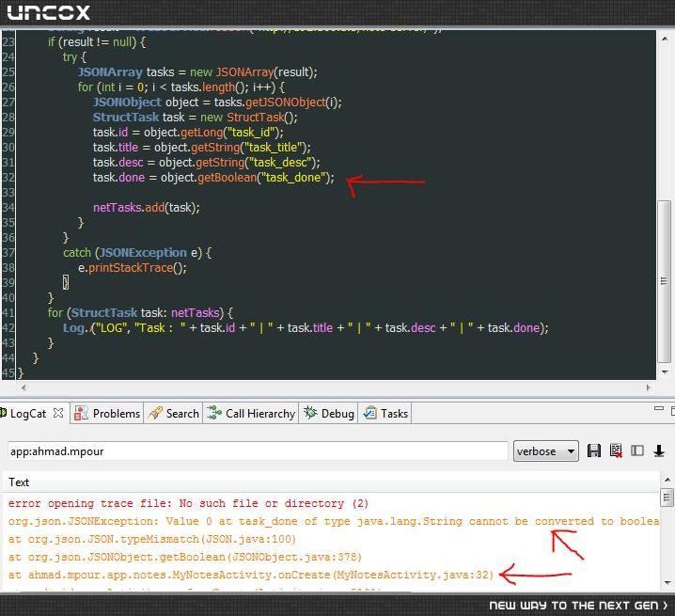The width and height of the screenshot is (675, 616).
Task: Click "tasks.getJSONObject(i)" on line 27
Action: click(277, 103)
